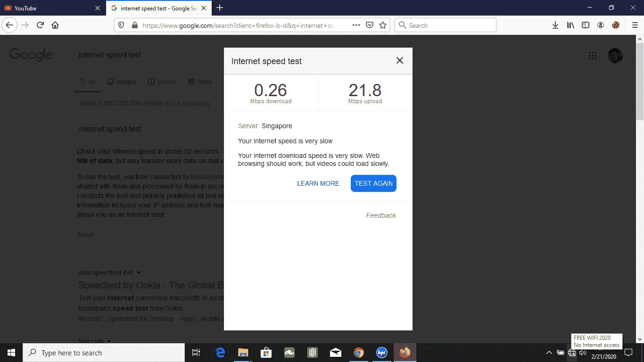Open the Downloads panel
Image resolution: width=644 pixels, height=362 pixels.
(555, 25)
